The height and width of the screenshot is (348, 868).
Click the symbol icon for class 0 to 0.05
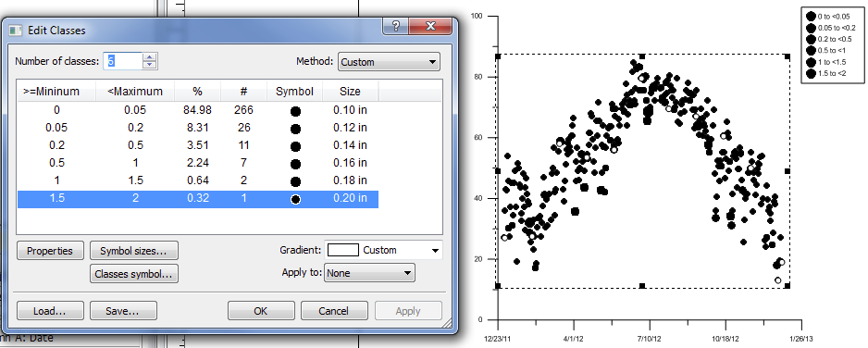295,111
